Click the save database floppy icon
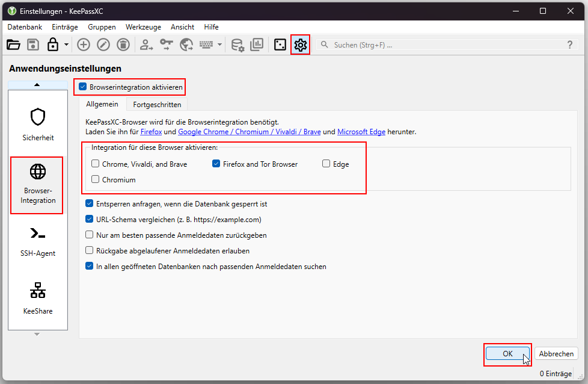Screen dimensions: 588x384 coord(33,45)
